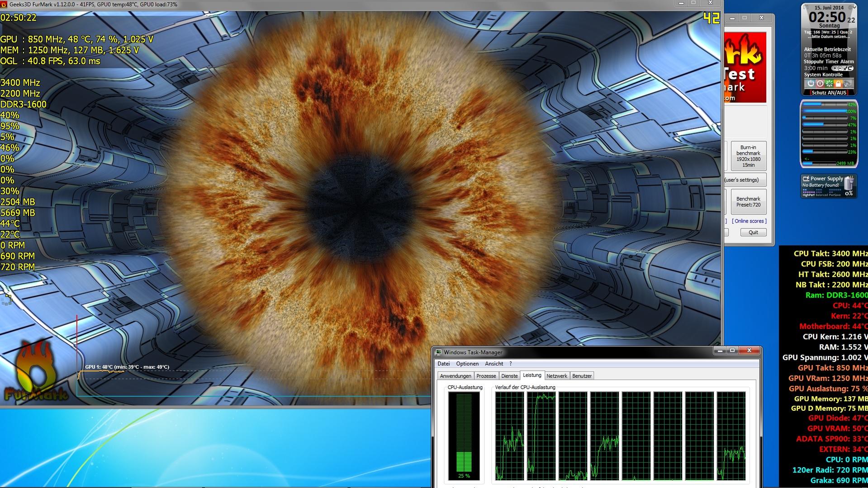Image resolution: width=868 pixels, height=488 pixels.
Task: Click the Benchmark Preset:720 button
Action: tap(748, 202)
